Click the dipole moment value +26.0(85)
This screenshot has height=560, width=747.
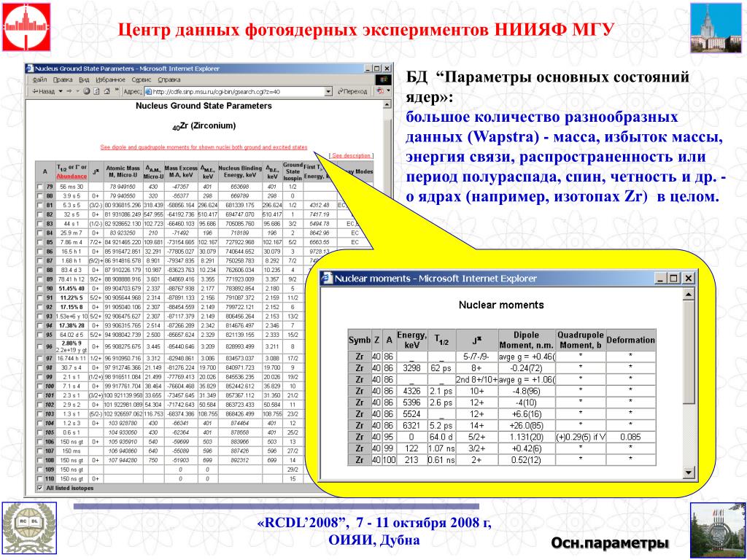click(527, 426)
